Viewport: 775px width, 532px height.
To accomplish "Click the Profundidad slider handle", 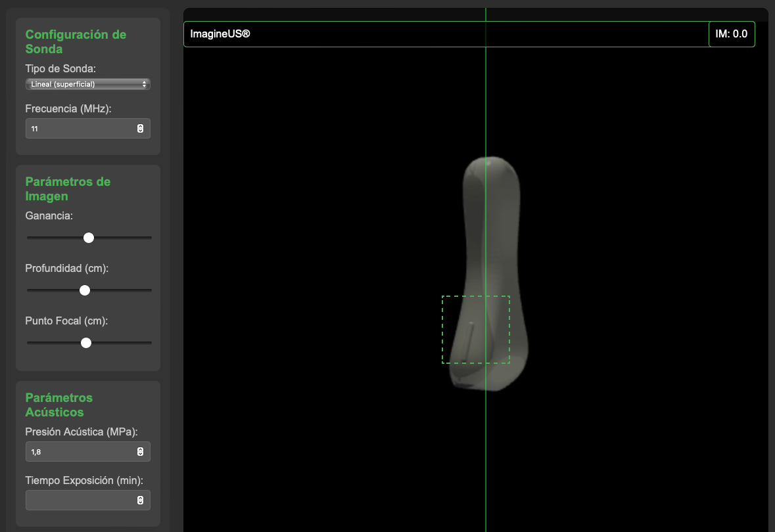I will click(x=84, y=290).
